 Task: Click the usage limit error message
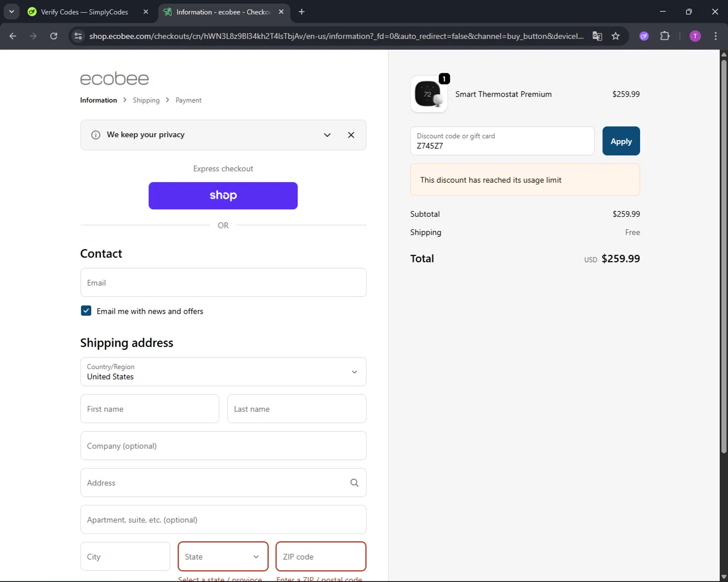point(525,180)
